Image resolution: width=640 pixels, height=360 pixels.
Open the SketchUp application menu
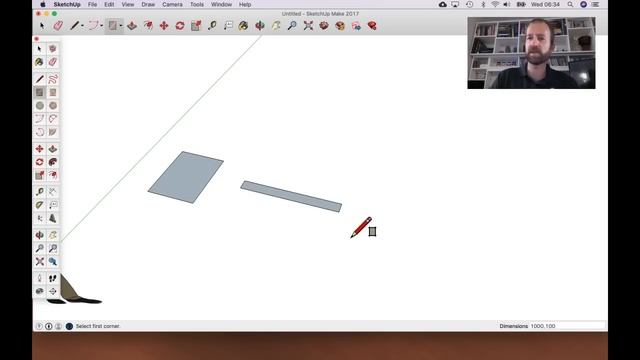point(67,4)
